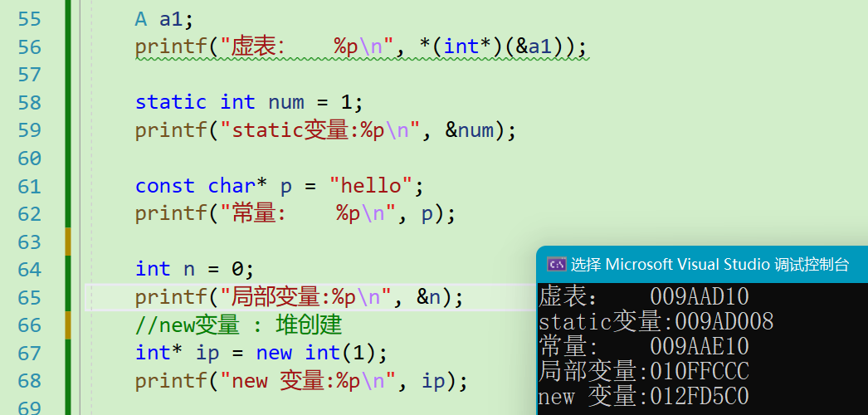
Task: Click line number 56 in the gutter
Action: [29, 47]
